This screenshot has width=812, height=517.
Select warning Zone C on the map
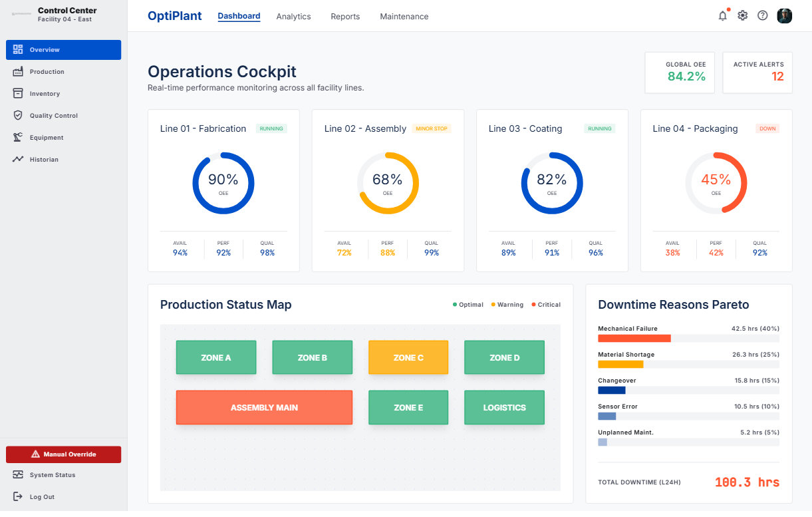coord(408,357)
